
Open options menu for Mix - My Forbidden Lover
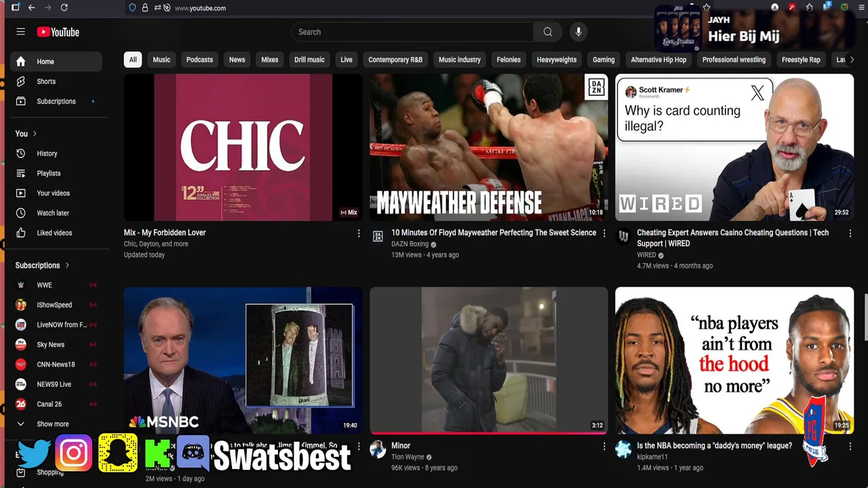(x=359, y=233)
